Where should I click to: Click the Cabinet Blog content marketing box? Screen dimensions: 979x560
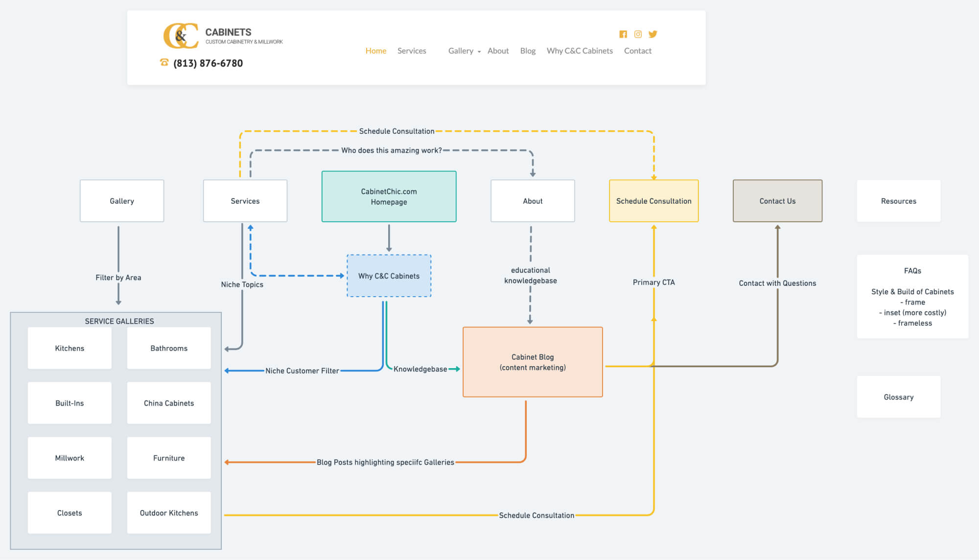[x=533, y=362]
